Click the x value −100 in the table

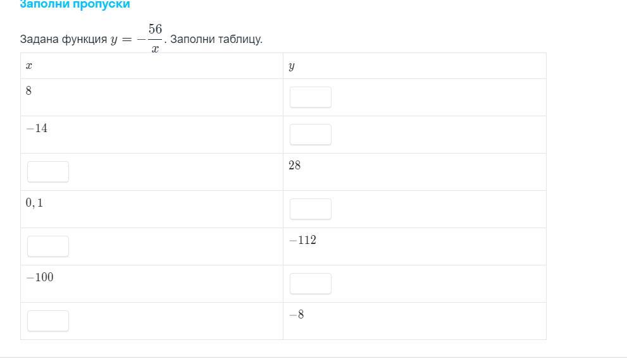click(40, 277)
